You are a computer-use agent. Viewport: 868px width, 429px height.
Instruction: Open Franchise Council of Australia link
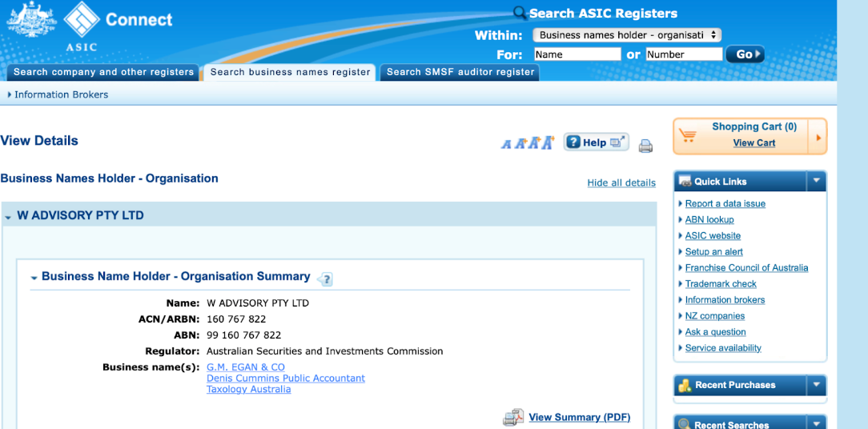coord(747,268)
